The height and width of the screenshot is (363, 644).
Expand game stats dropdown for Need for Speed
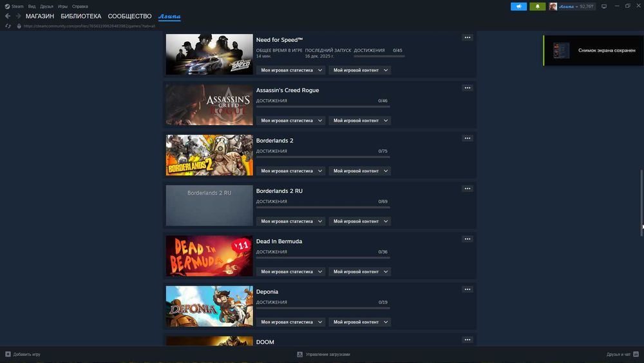coord(291,70)
